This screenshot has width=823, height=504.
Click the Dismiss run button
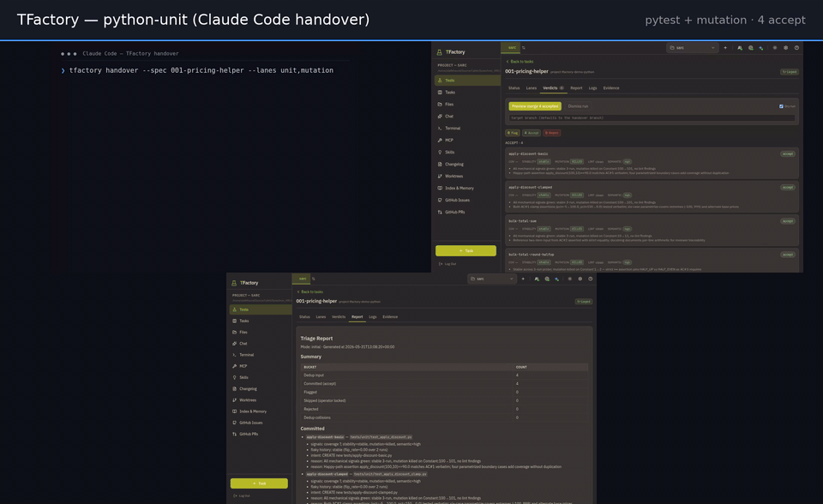pos(578,106)
